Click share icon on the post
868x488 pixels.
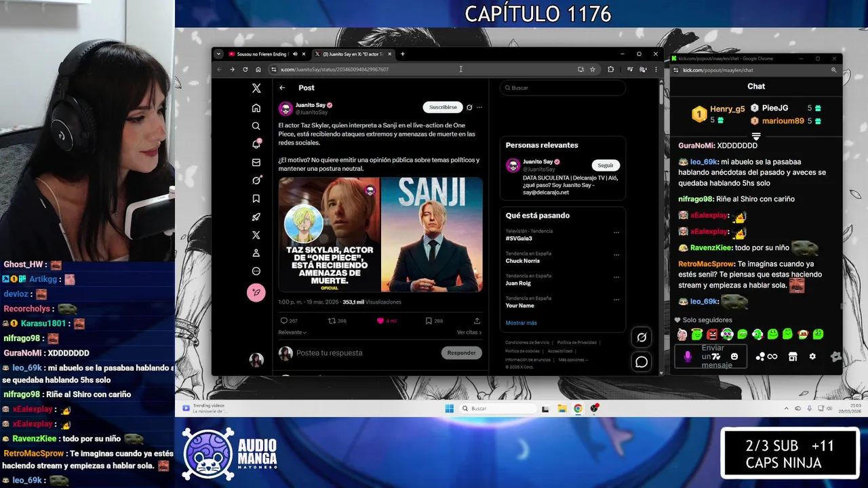point(477,321)
